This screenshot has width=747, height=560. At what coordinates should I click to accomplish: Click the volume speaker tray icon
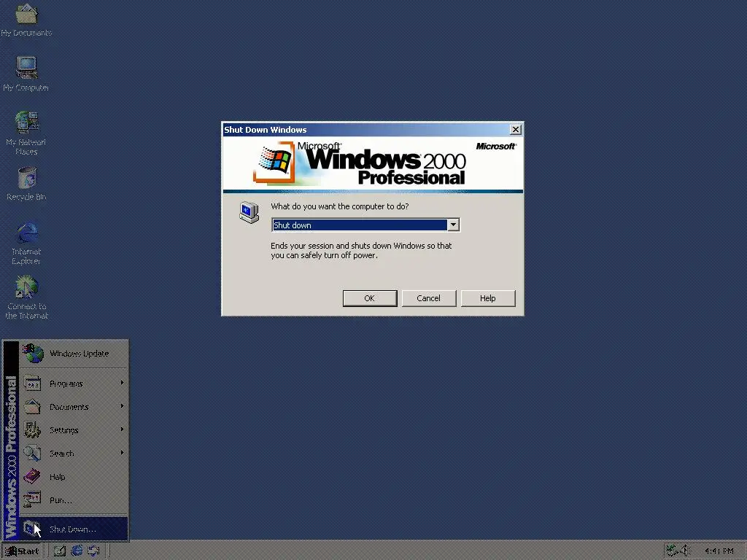click(685, 551)
